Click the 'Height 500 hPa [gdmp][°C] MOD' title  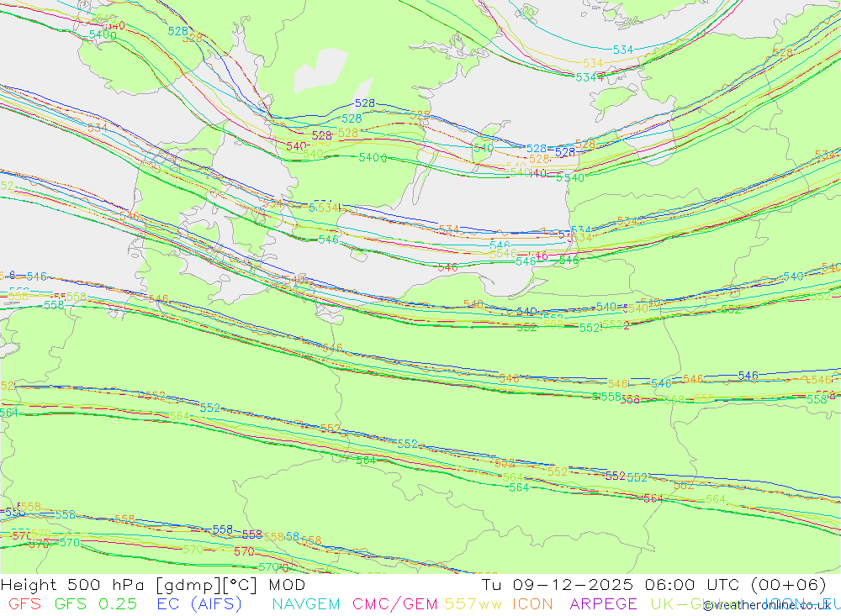(x=153, y=585)
